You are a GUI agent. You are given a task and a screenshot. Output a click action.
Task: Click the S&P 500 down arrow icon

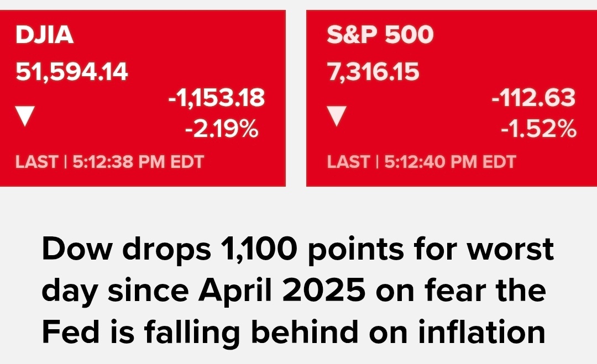click(x=337, y=116)
